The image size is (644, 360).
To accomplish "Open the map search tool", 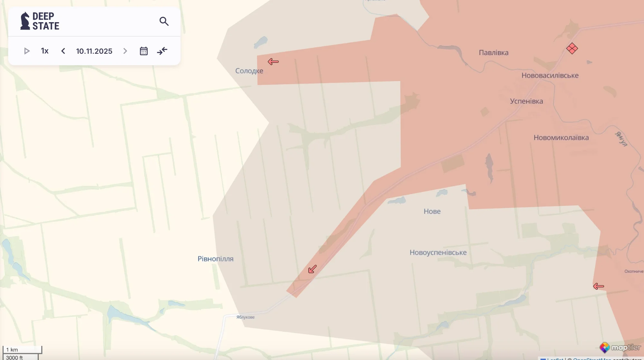I will coord(164,21).
